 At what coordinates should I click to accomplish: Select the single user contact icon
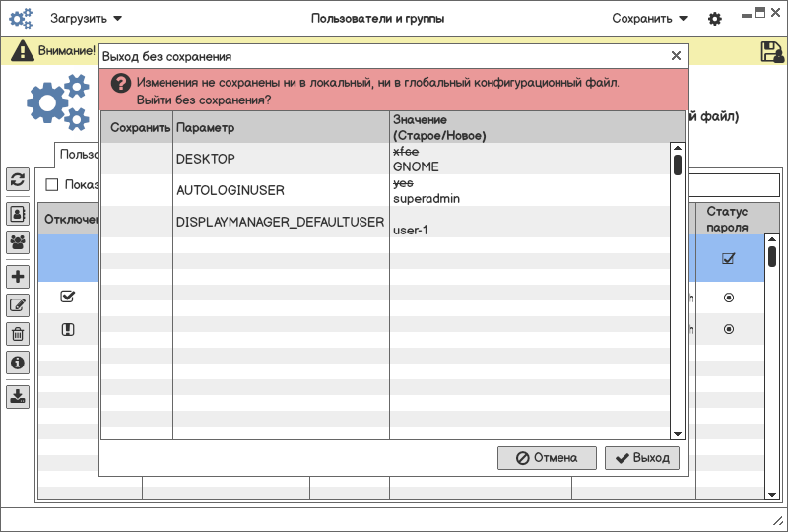18,213
